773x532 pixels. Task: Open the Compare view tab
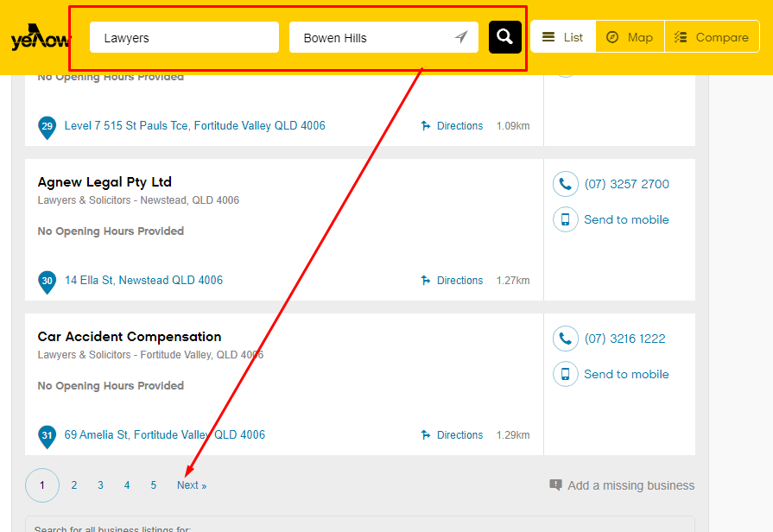[x=712, y=37]
